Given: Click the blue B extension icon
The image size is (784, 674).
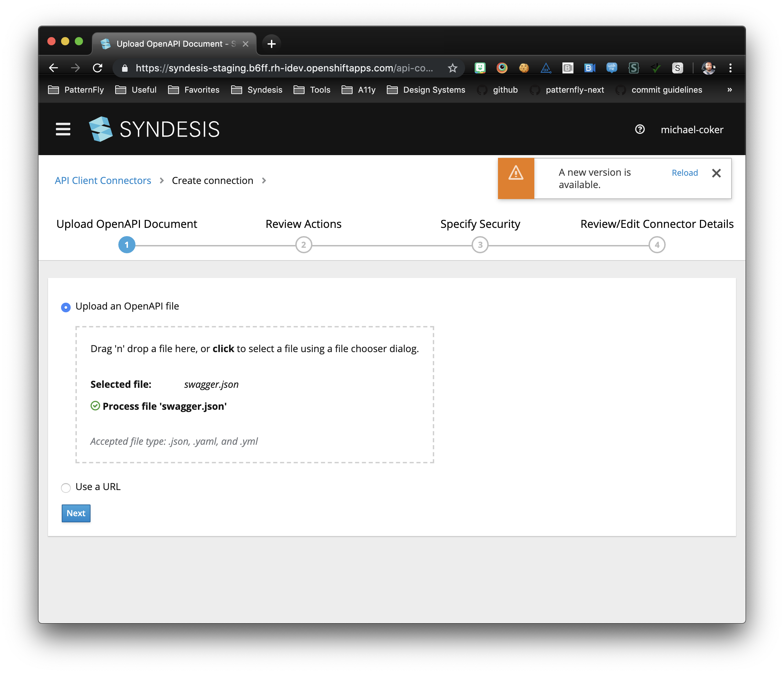Looking at the screenshot, I should pyautogui.click(x=590, y=68).
